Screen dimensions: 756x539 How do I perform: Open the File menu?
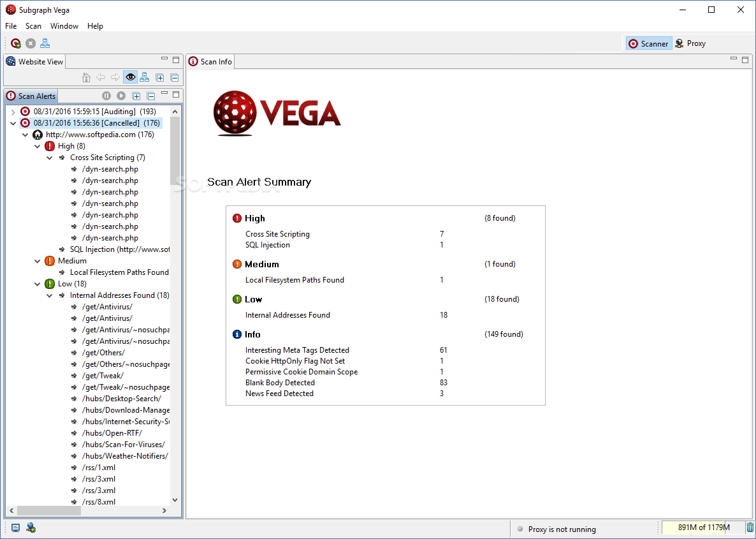coord(11,26)
